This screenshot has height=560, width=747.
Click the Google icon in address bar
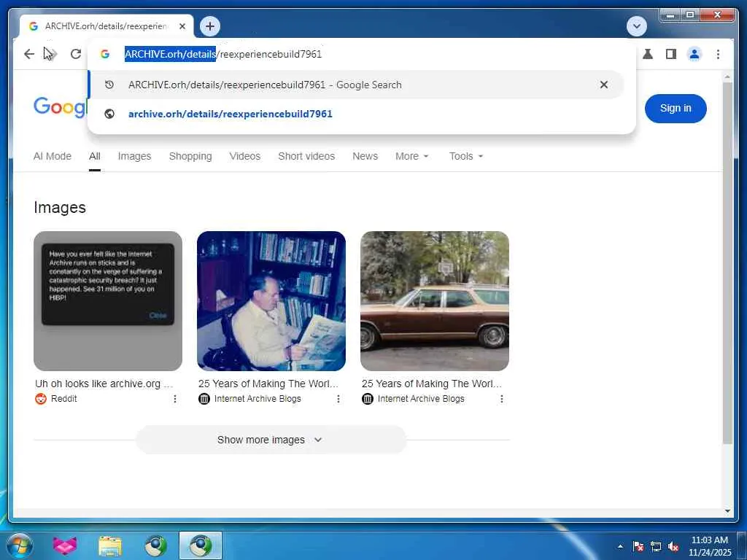pyautogui.click(x=105, y=54)
